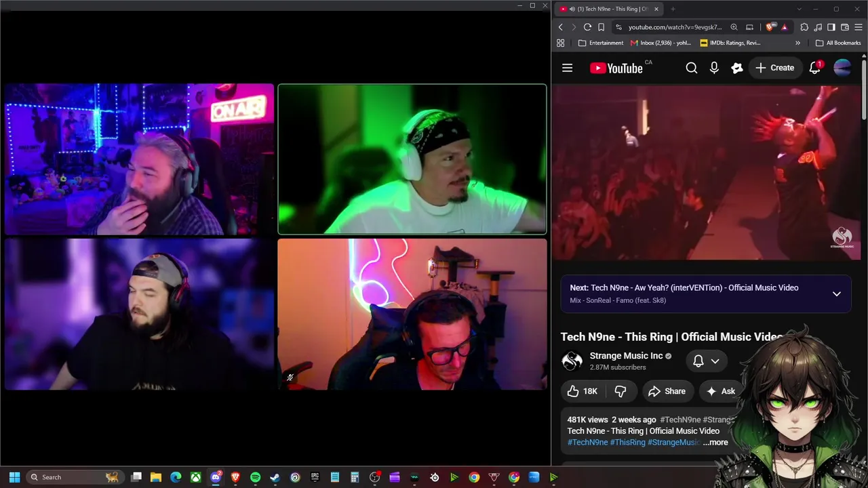Open Strange Music Inc channel avatar

point(572,361)
